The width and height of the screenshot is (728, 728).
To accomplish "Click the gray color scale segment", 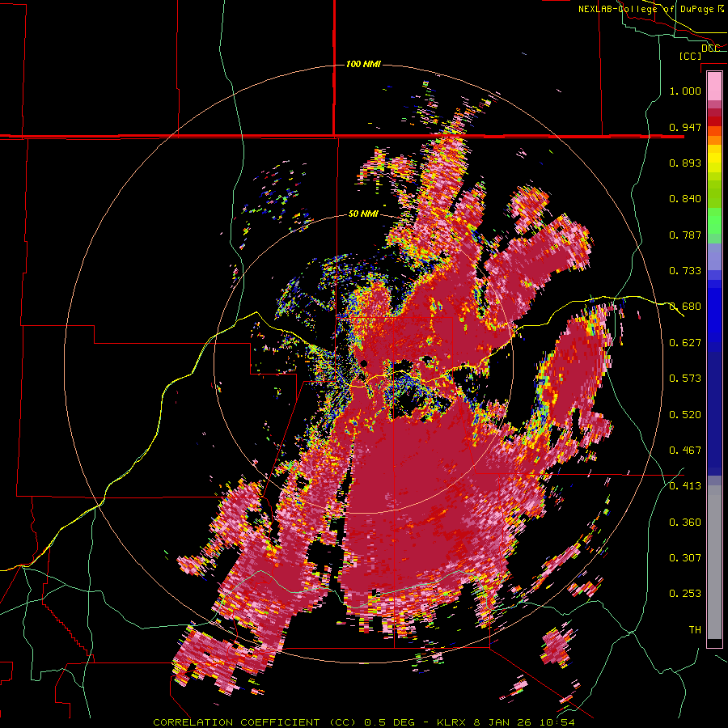I will (714, 562).
